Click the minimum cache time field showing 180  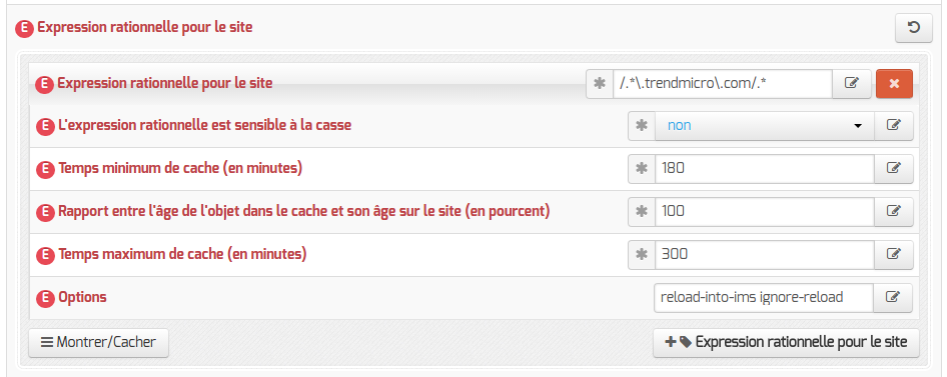pos(765,169)
